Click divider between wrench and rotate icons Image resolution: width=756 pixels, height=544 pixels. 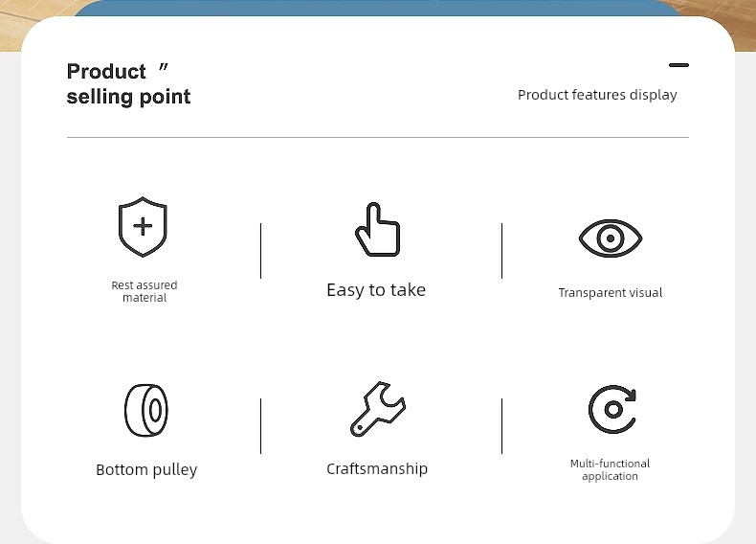[501, 426]
